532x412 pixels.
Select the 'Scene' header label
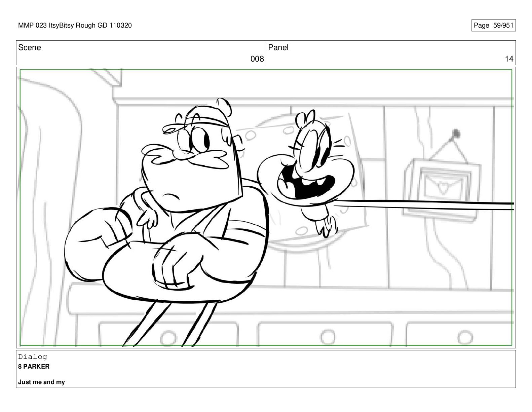pos(30,47)
